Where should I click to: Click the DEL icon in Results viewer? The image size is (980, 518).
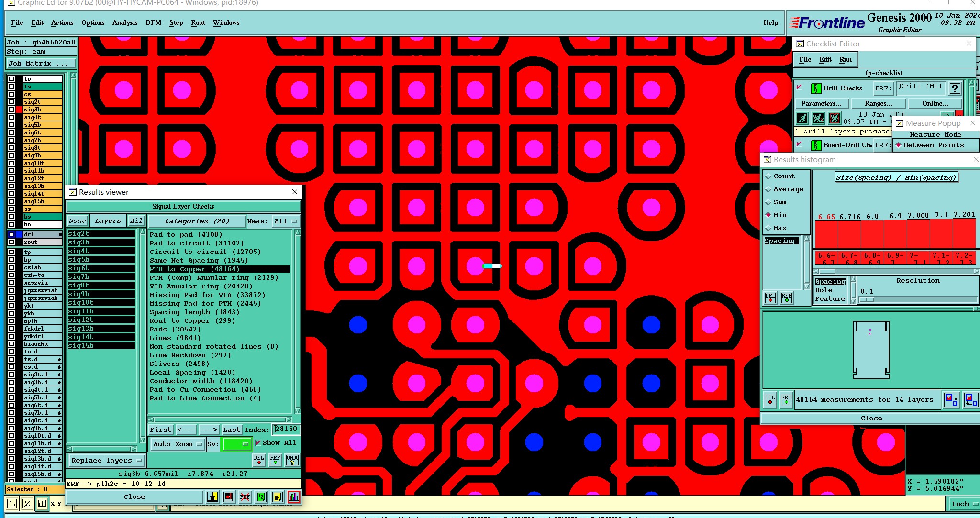point(259,460)
